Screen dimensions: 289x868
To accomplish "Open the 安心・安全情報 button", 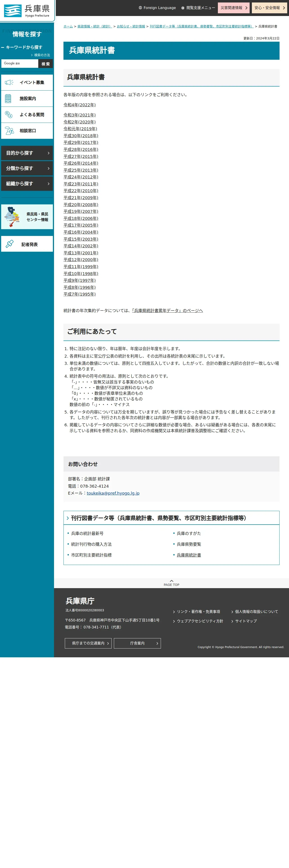I will [x=269, y=8].
